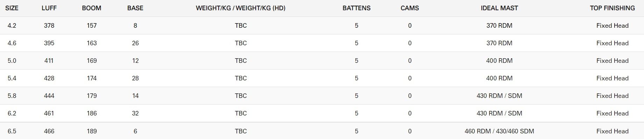The image size is (644, 139).
Task: Click the 395 luff value
Action: 49,43
